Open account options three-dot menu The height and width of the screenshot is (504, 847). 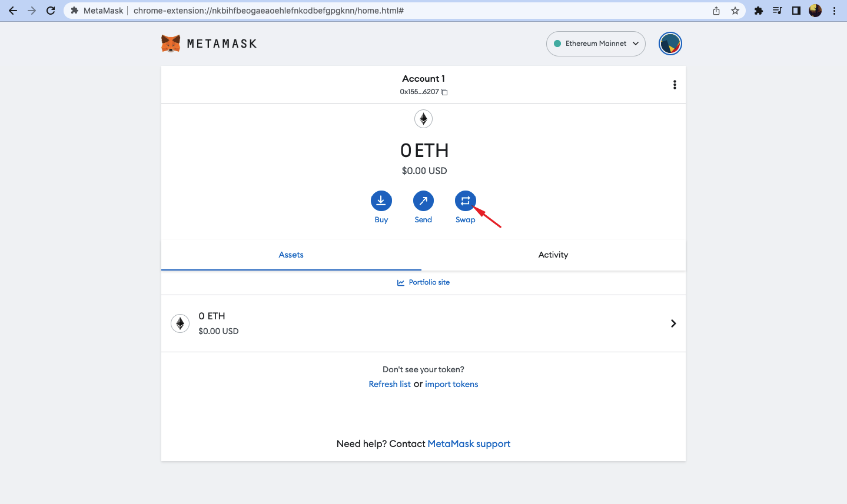(x=675, y=85)
